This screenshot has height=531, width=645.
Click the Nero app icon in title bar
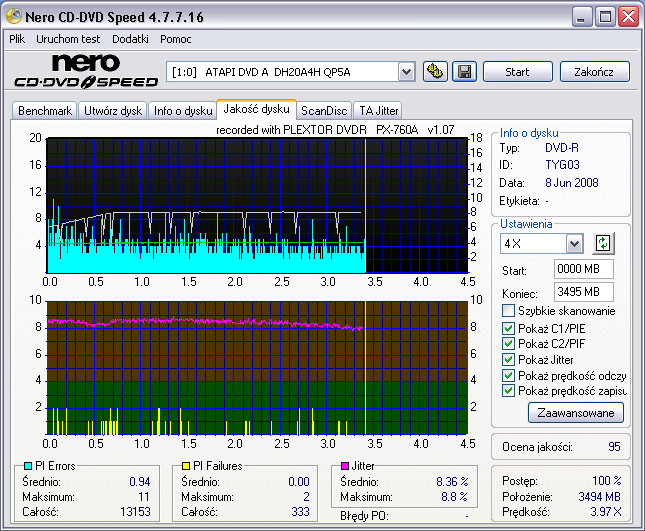click(x=14, y=16)
